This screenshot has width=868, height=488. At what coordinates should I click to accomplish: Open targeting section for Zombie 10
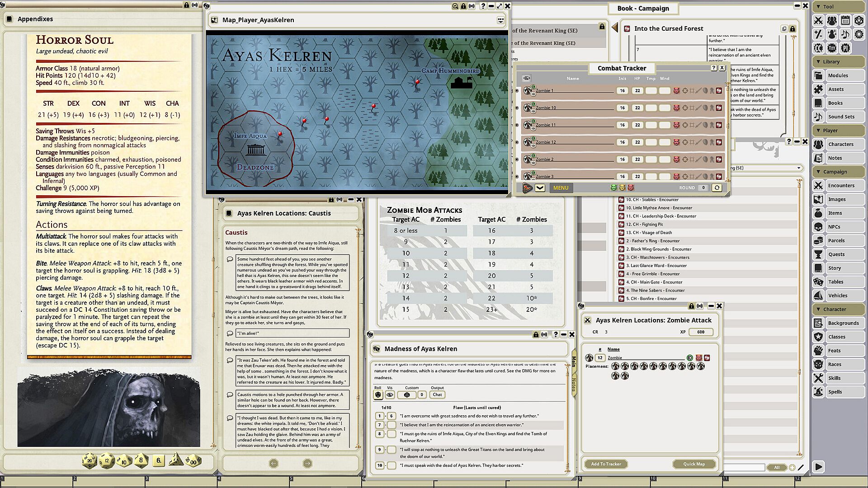tap(685, 108)
